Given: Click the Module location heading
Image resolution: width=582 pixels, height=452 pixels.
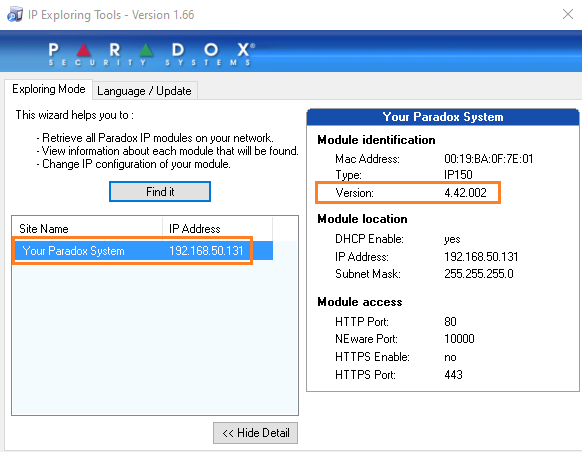Looking at the screenshot, I should pos(362,219).
